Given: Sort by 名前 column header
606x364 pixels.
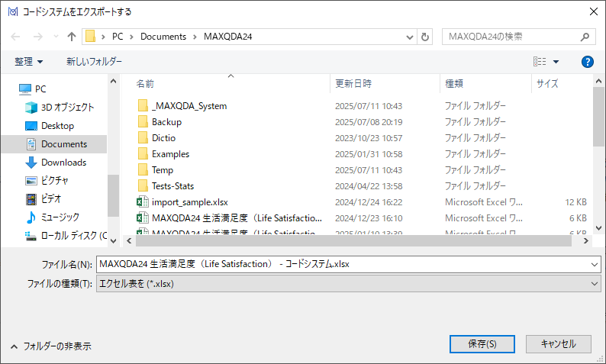Looking at the screenshot, I should [x=145, y=84].
